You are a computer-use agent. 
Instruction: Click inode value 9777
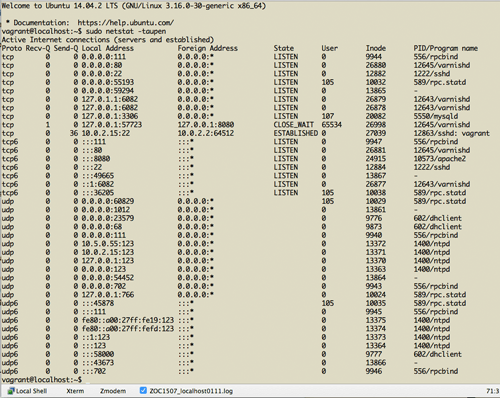[374, 354]
